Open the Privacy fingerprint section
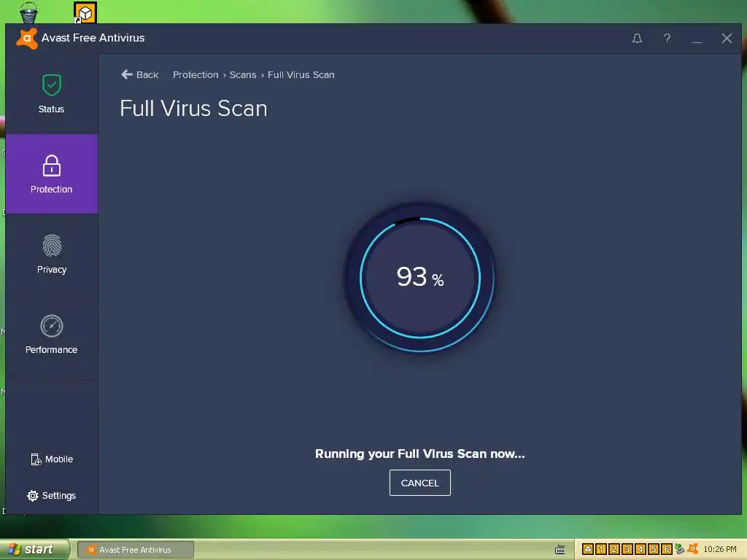This screenshot has width=747, height=560. pos(52,254)
